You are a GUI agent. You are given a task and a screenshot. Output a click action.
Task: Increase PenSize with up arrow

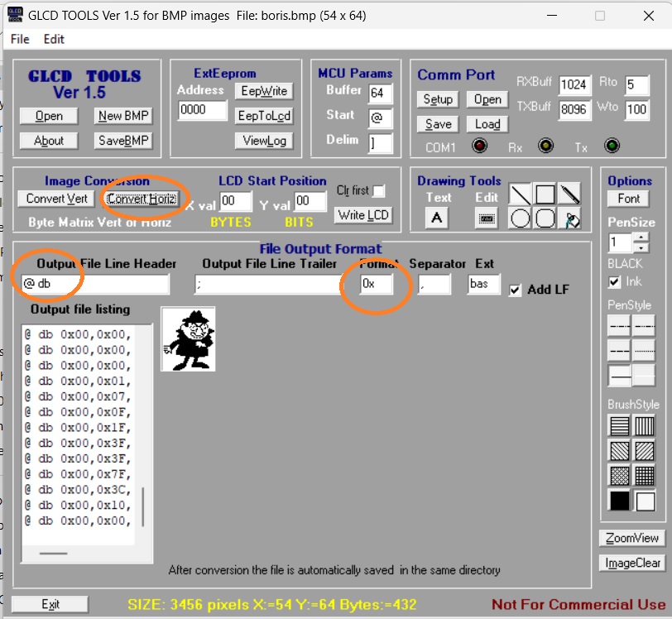(x=639, y=238)
